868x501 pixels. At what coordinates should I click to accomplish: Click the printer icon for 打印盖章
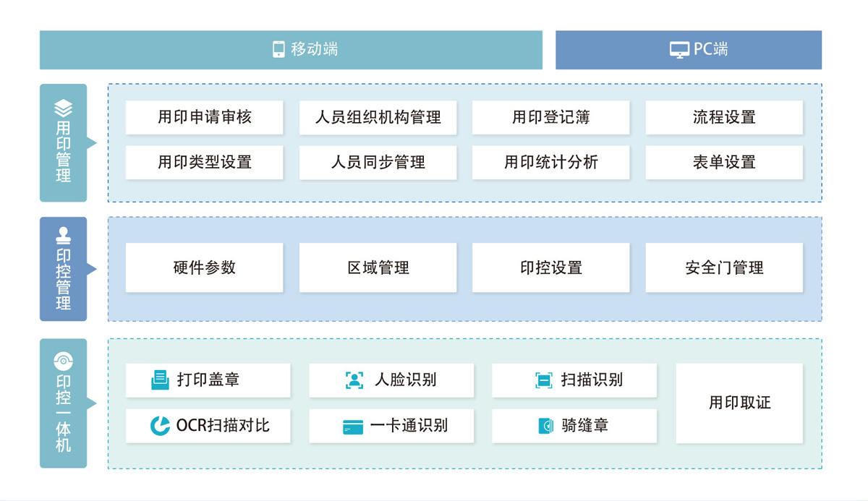click(160, 380)
